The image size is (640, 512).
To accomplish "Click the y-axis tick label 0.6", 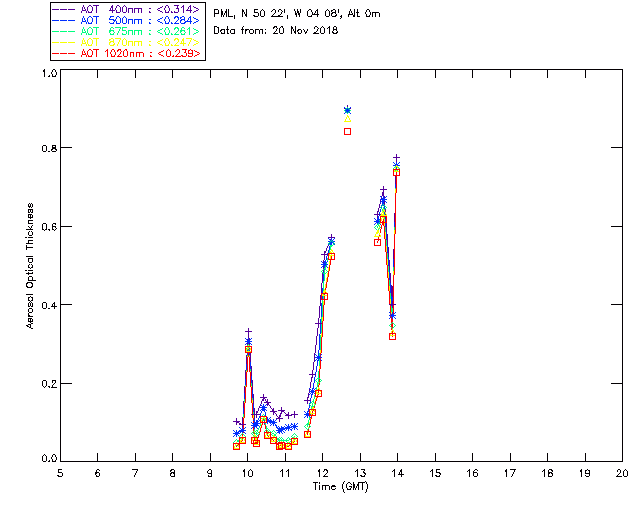I will point(49,227).
